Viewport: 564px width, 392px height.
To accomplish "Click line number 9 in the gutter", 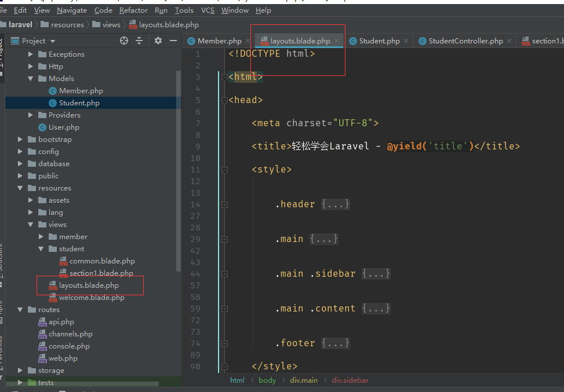I will point(198,146).
